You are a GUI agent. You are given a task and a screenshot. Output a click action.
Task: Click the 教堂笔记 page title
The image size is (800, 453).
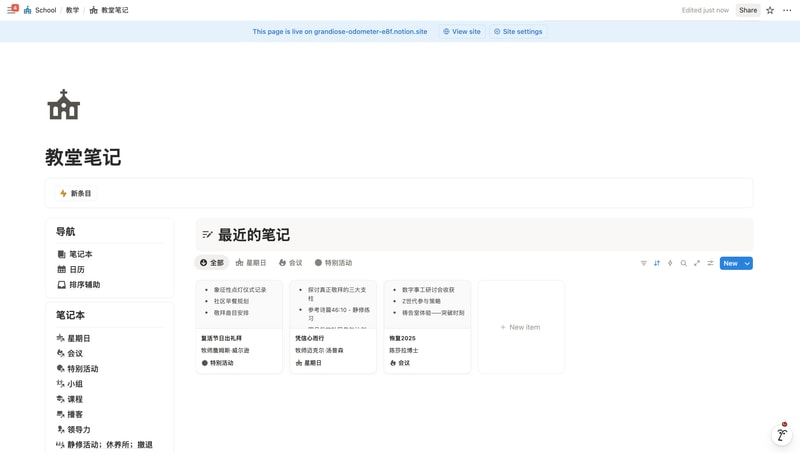click(83, 157)
